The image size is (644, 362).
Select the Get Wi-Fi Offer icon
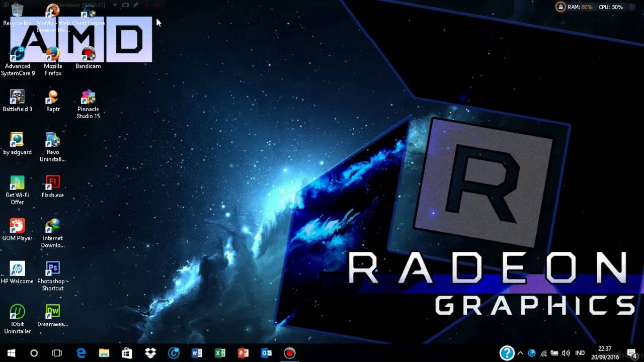[18, 190]
